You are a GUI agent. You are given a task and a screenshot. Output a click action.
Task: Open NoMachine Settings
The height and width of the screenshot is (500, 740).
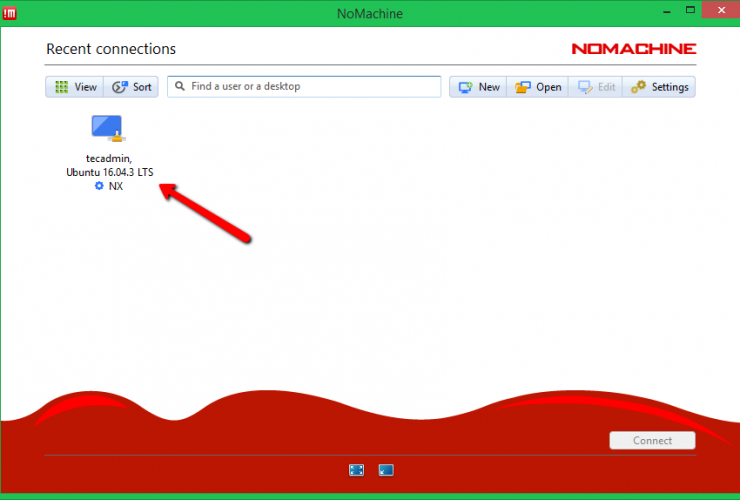tap(659, 87)
